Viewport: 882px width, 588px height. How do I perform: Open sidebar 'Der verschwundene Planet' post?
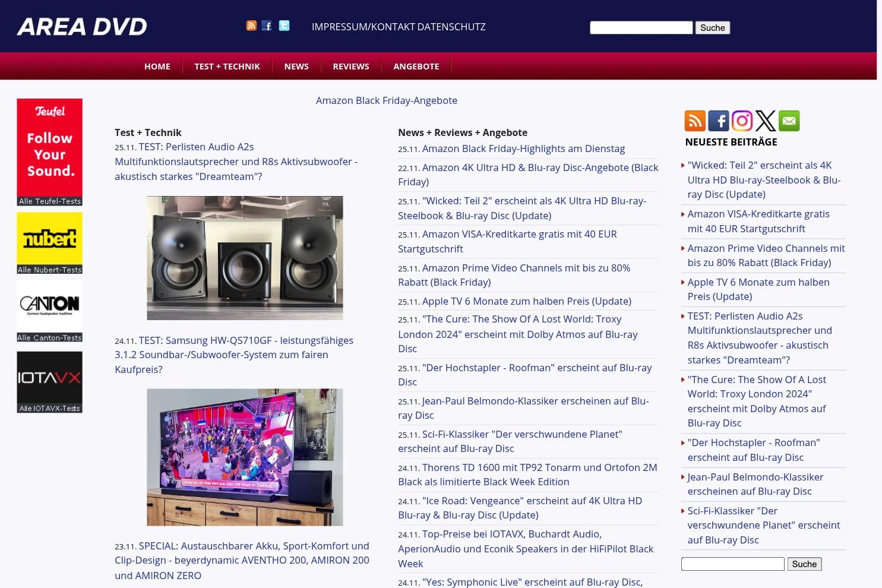[764, 525]
